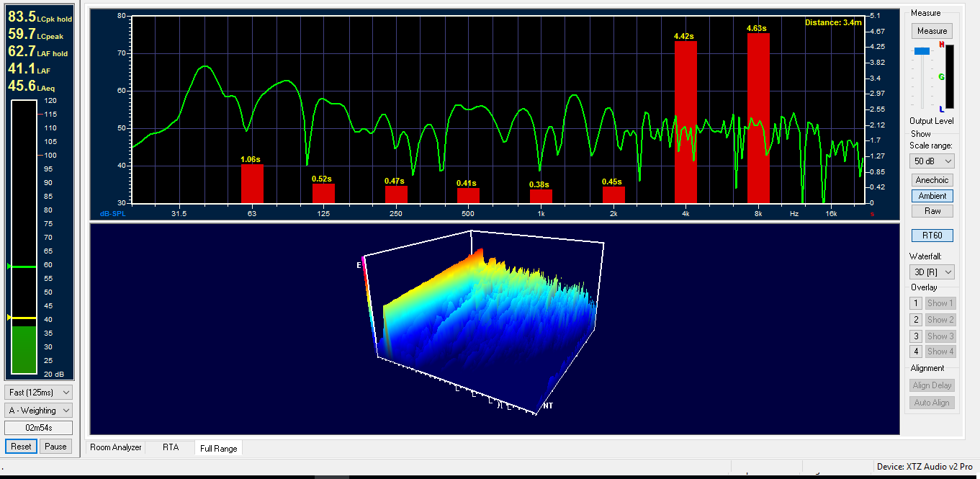Reset the sound level meter
This screenshot has height=479, width=980.
point(21,447)
